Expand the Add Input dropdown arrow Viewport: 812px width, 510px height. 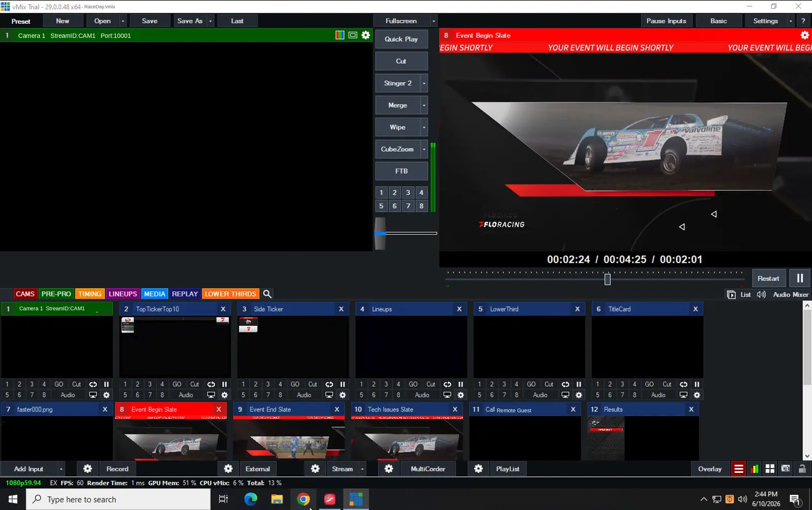[61, 469]
